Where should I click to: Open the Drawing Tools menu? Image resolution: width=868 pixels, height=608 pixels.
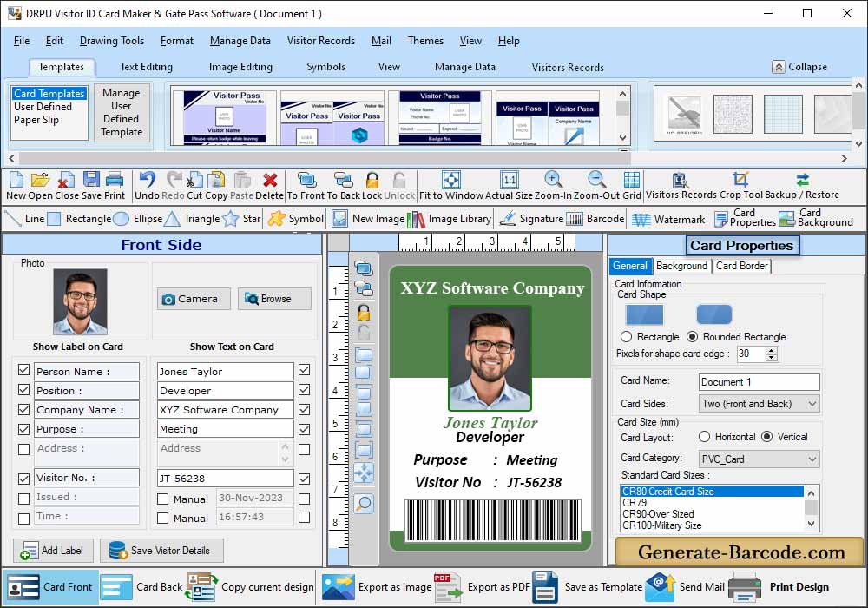(x=112, y=41)
